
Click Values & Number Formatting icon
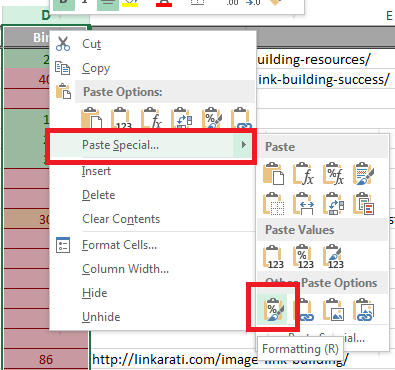[x=303, y=257]
